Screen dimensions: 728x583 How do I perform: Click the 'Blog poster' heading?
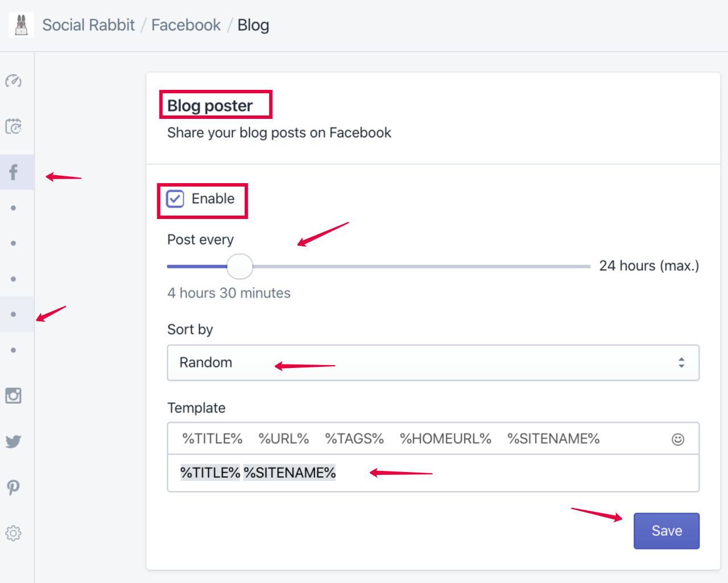point(209,105)
